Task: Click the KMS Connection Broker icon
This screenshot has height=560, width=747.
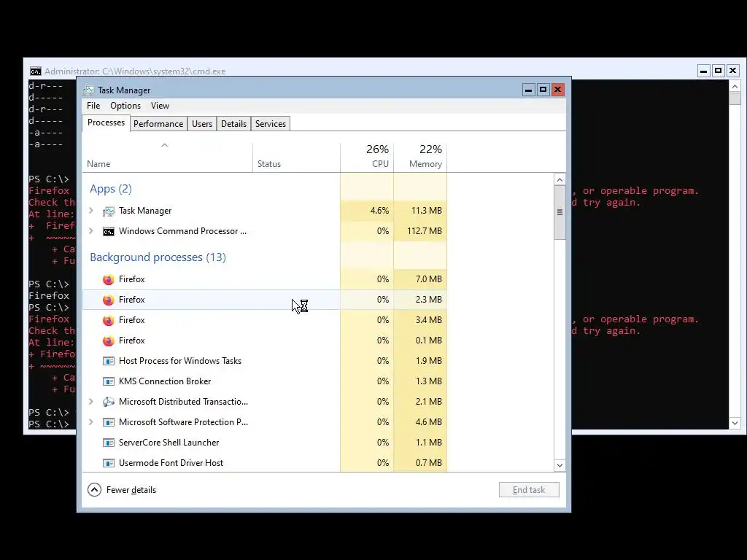Action: pos(109,381)
